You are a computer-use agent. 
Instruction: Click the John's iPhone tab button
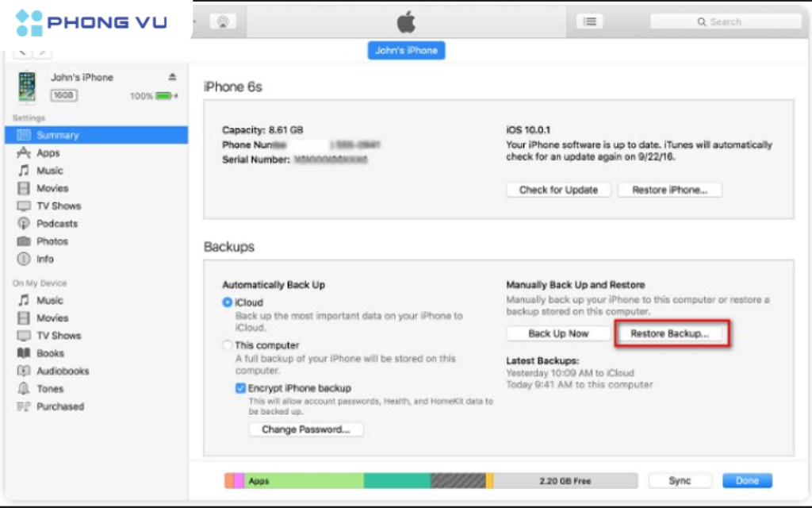(x=406, y=50)
